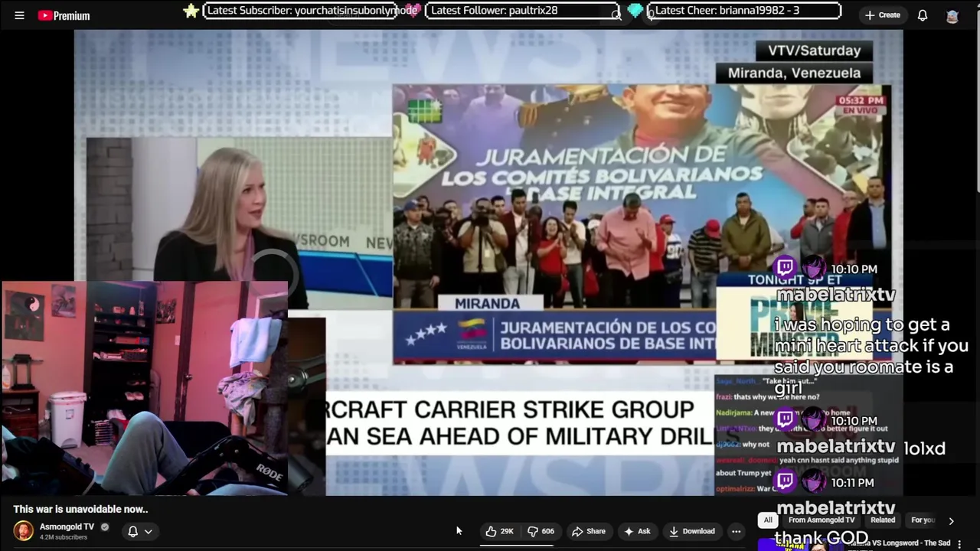980x551 pixels.
Task: Toggle the subscription bell notifications
Action: (x=132, y=531)
